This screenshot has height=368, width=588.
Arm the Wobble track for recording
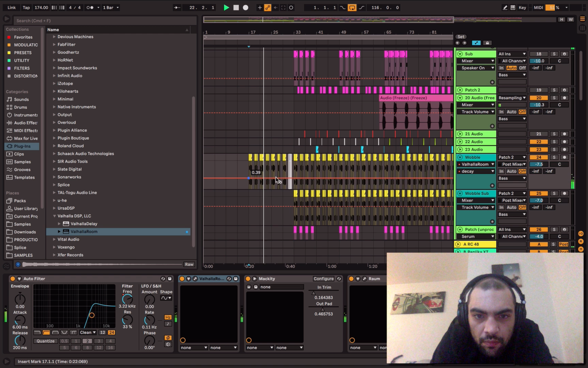564,157
